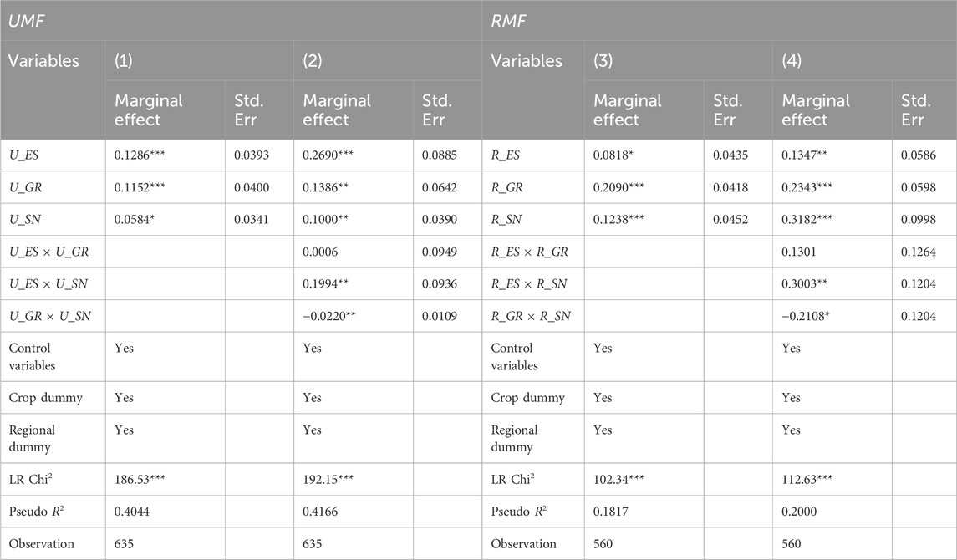Click the 0.0393 standard error cell
Viewport: 957px width, 560px height.
[x=251, y=155]
